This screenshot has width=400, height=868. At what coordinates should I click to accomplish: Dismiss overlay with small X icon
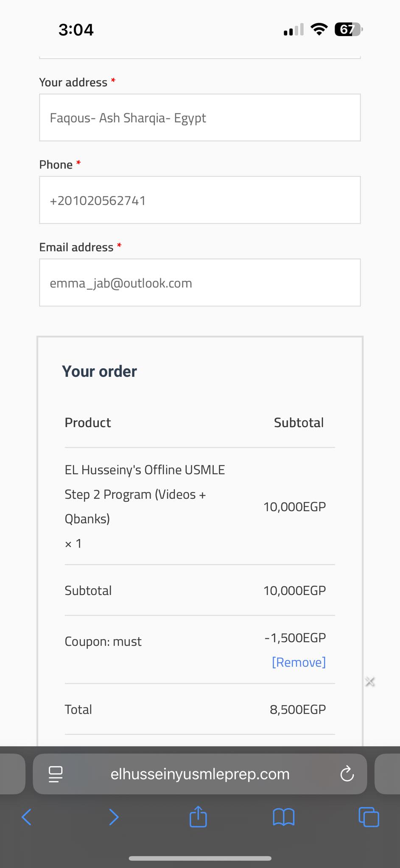click(x=370, y=682)
